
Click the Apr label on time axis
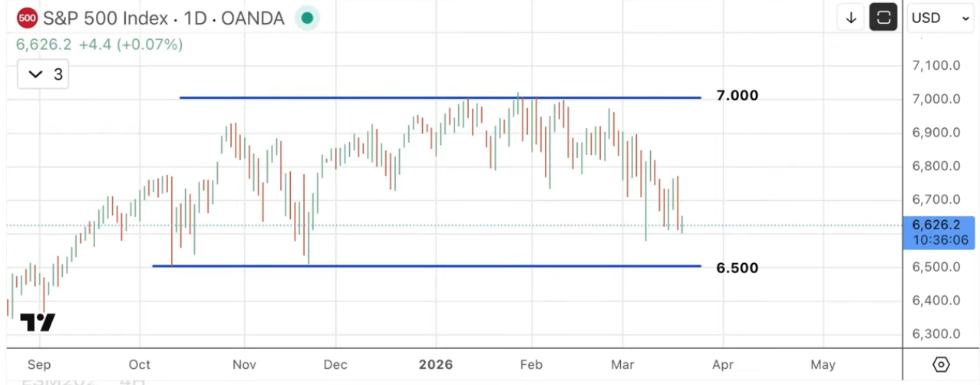(x=723, y=364)
